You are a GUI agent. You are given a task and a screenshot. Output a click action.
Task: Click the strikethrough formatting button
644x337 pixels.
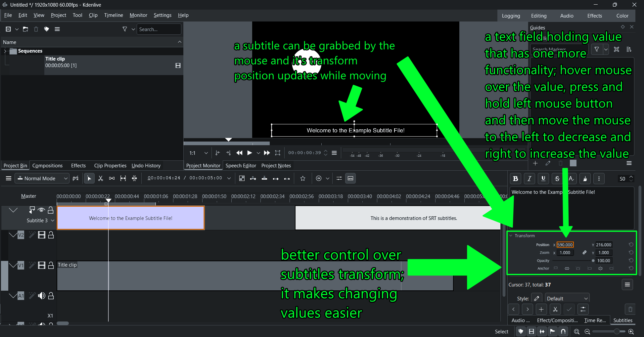pos(557,179)
